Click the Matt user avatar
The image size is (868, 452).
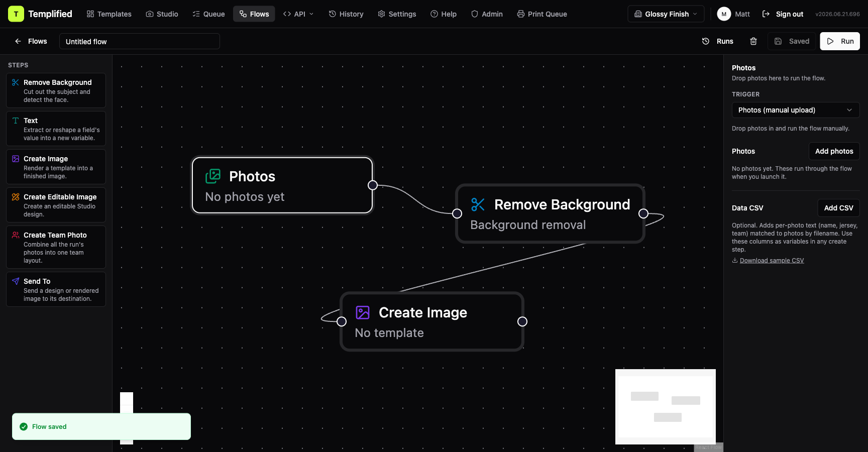coord(724,14)
